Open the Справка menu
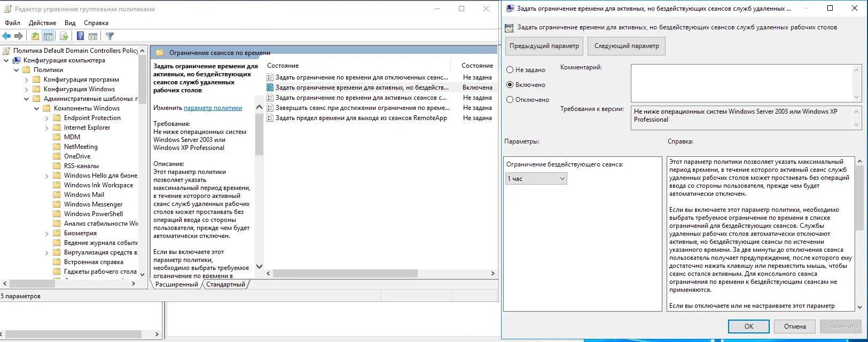The height and width of the screenshot is (342, 868). click(96, 23)
